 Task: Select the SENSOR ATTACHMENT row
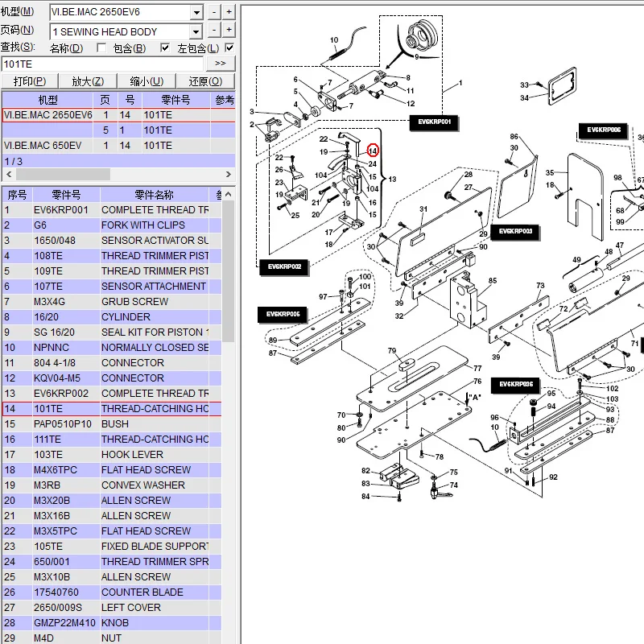[x=112, y=287]
